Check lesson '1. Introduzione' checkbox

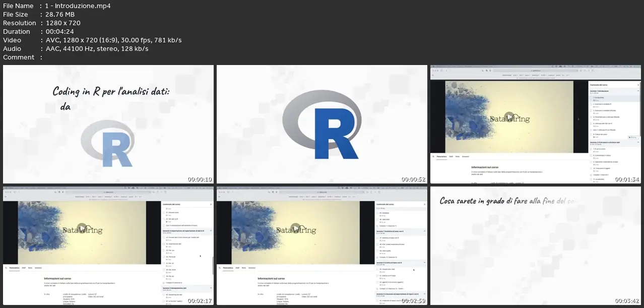[591, 98]
